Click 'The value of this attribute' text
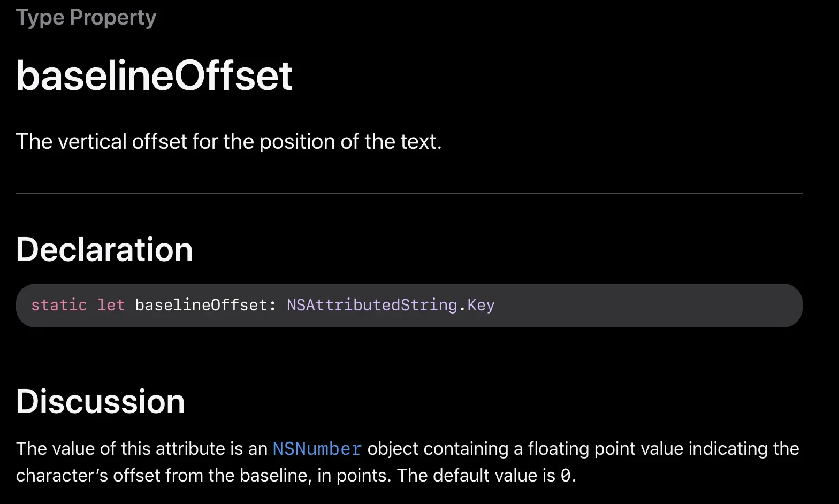 [114, 448]
